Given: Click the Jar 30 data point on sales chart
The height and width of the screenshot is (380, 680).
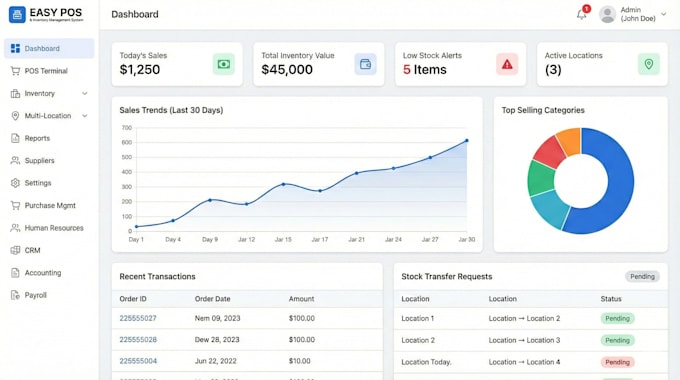Looking at the screenshot, I should click(467, 141).
